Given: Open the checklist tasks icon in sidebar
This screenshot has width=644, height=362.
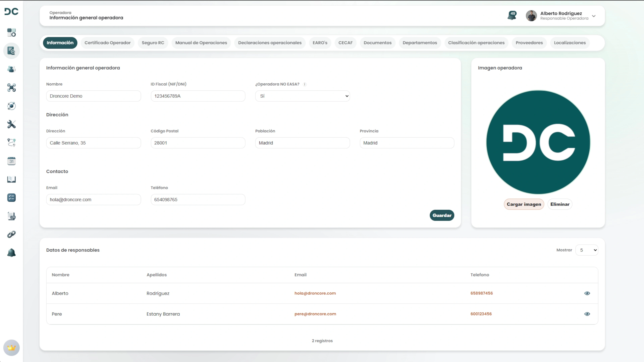Looking at the screenshot, I should coord(12,198).
